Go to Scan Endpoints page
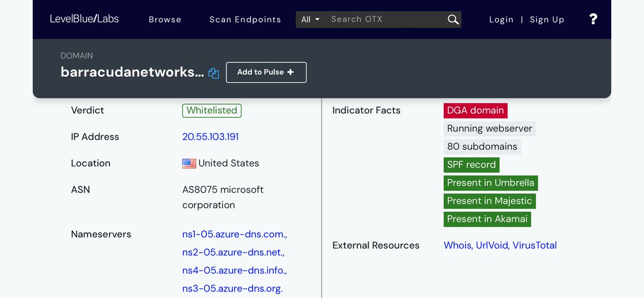The height and width of the screenshot is (298, 644). point(245,19)
